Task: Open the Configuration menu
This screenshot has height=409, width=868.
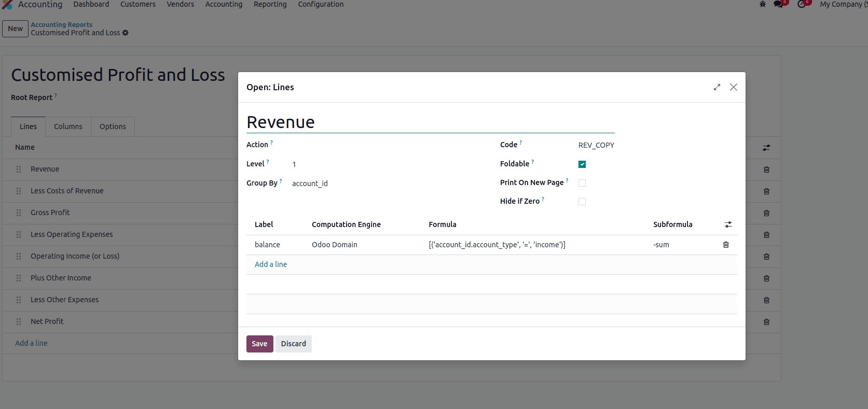Action: click(321, 4)
